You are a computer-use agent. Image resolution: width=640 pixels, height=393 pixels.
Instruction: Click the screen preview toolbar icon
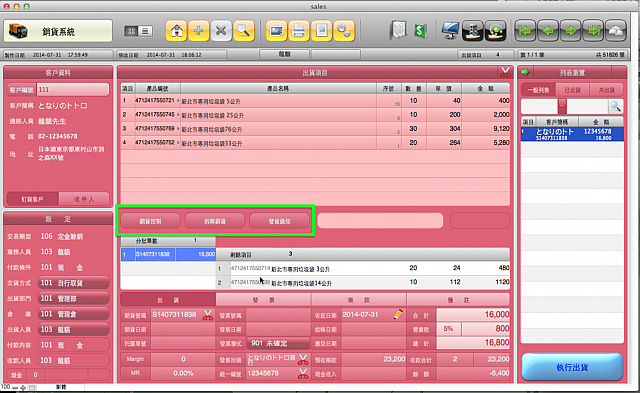276,31
